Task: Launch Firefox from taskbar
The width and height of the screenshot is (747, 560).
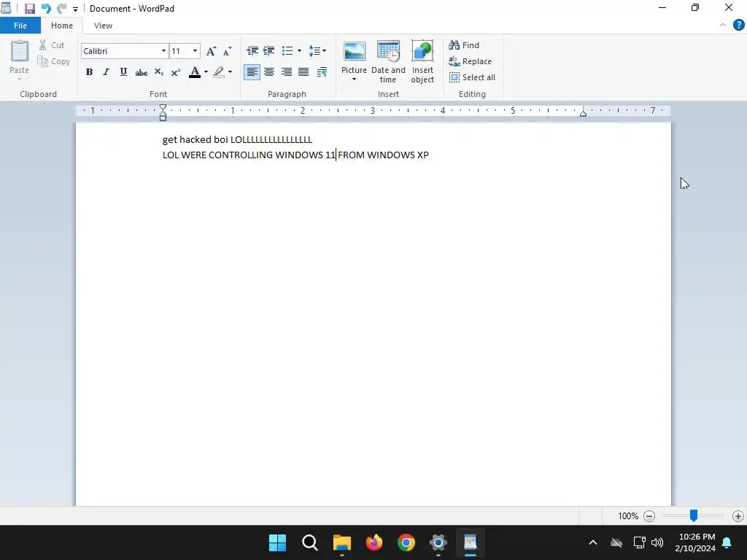Action: [374, 542]
